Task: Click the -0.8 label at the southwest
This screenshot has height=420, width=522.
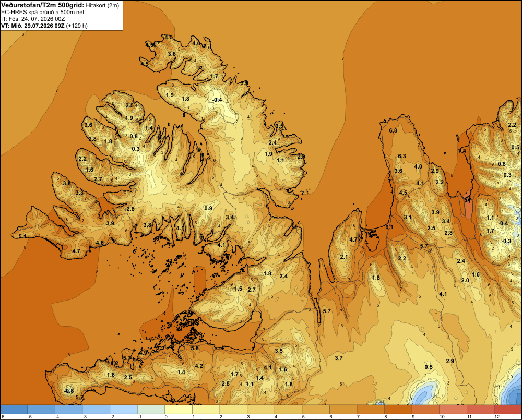Action: coord(69,391)
